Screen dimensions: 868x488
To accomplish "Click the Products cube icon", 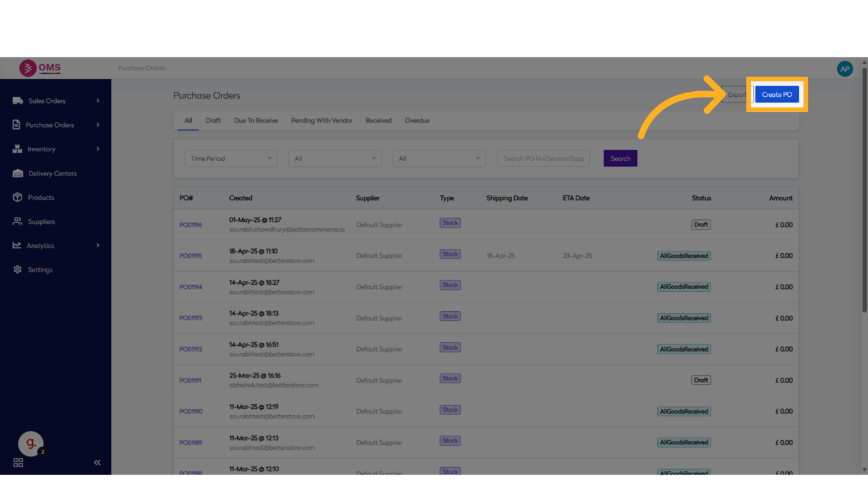I will click(18, 197).
